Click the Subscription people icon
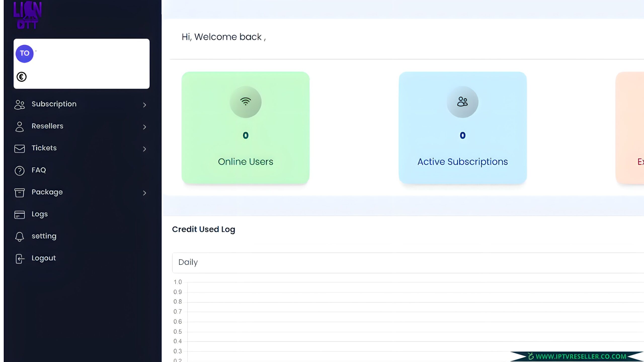644x362 pixels. pyautogui.click(x=19, y=105)
